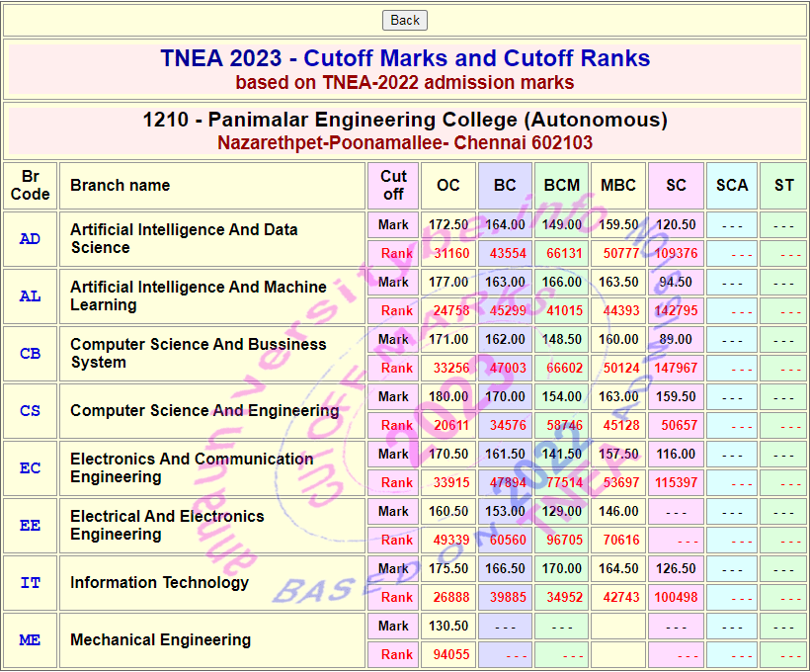Click the SC mark 89.00 cell
The image size is (810, 672).
(677, 340)
